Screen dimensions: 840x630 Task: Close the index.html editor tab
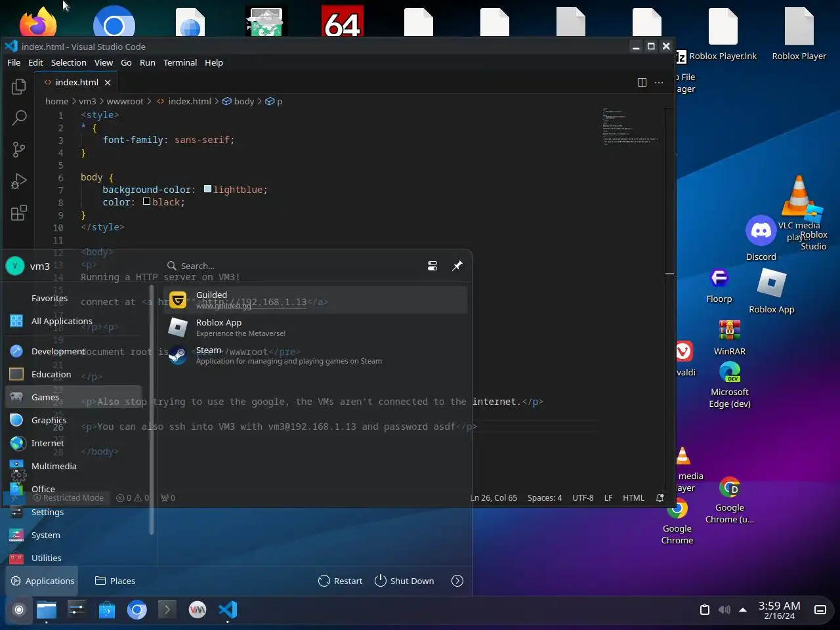[x=108, y=82]
